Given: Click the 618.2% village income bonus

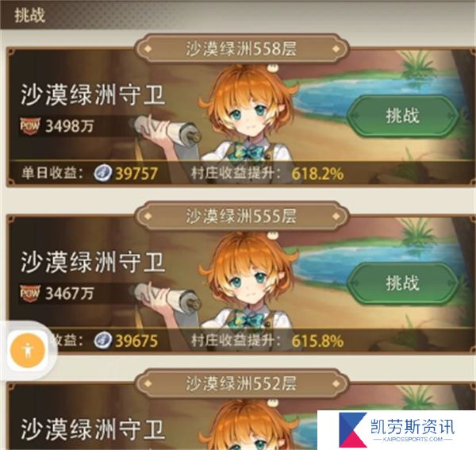Looking at the screenshot, I should tap(317, 174).
